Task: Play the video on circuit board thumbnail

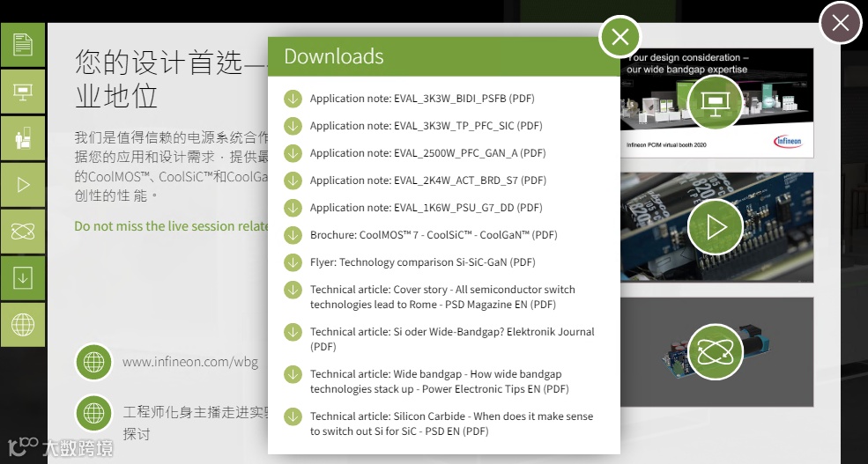Action: pyautogui.click(x=715, y=227)
